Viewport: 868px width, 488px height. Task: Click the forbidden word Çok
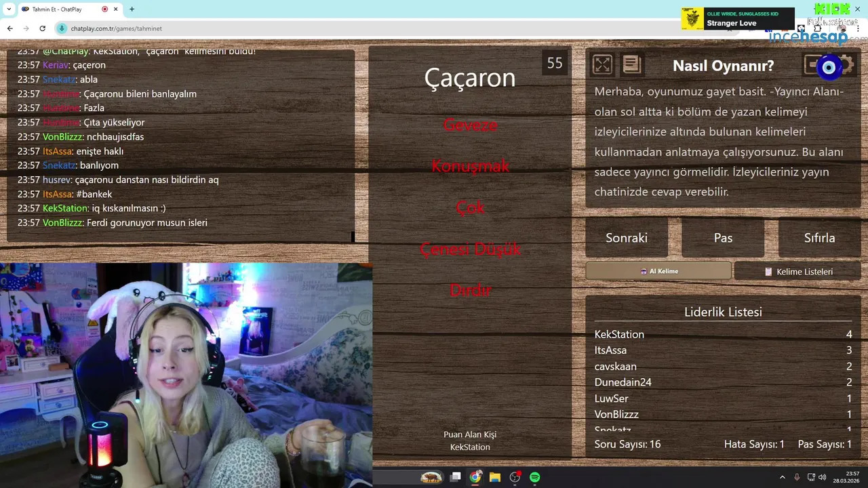click(x=470, y=207)
